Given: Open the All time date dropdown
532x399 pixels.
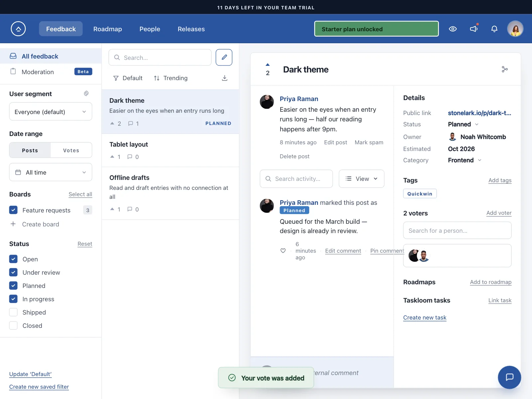Looking at the screenshot, I should click(x=51, y=172).
